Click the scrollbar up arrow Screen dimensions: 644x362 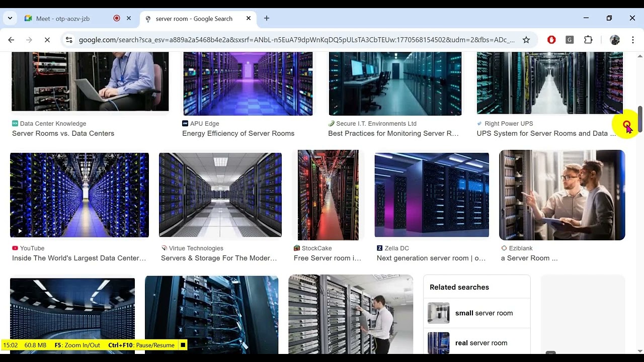pos(640,55)
